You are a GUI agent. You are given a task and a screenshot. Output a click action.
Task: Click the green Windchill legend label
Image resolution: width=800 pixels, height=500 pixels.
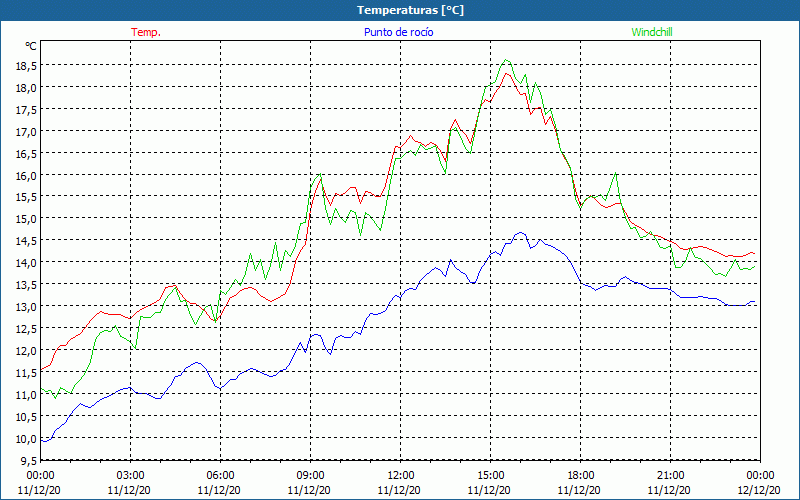[x=652, y=32]
